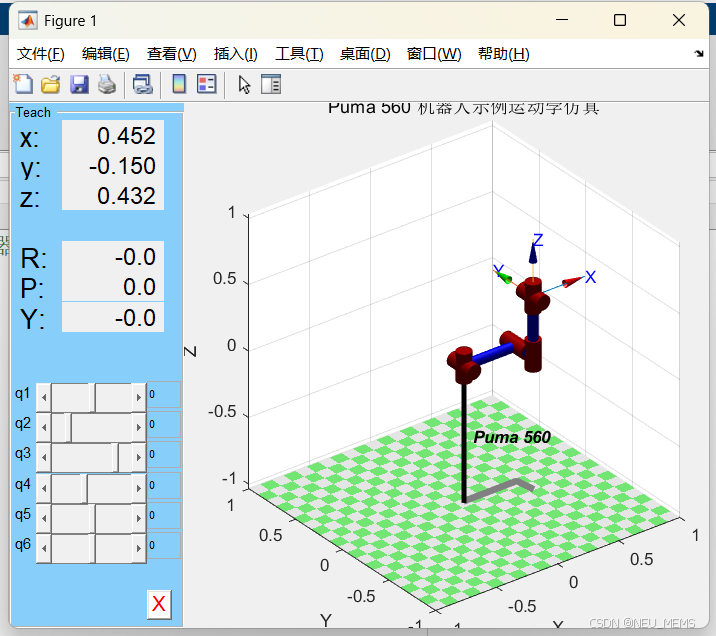Open the 插入(I) menu
Viewport: 716px width, 636px height.
pyautogui.click(x=236, y=54)
